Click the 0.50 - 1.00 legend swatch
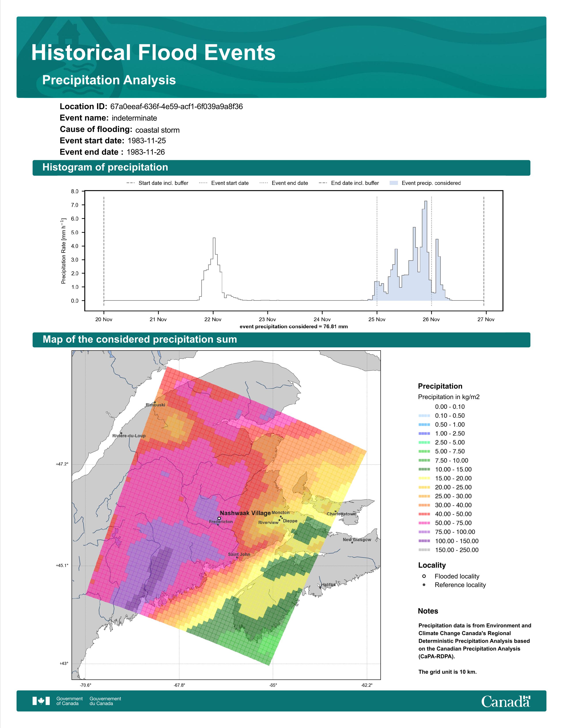This screenshot has width=563, height=728. pos(424,425)
